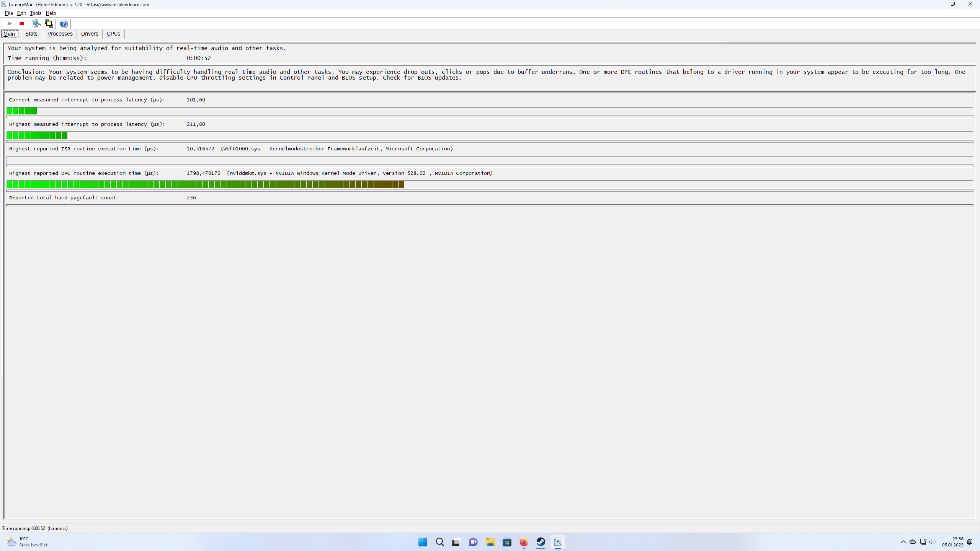Open File Explorer from the taskbar
Screen dimensions: 980x551
[490, 542]
